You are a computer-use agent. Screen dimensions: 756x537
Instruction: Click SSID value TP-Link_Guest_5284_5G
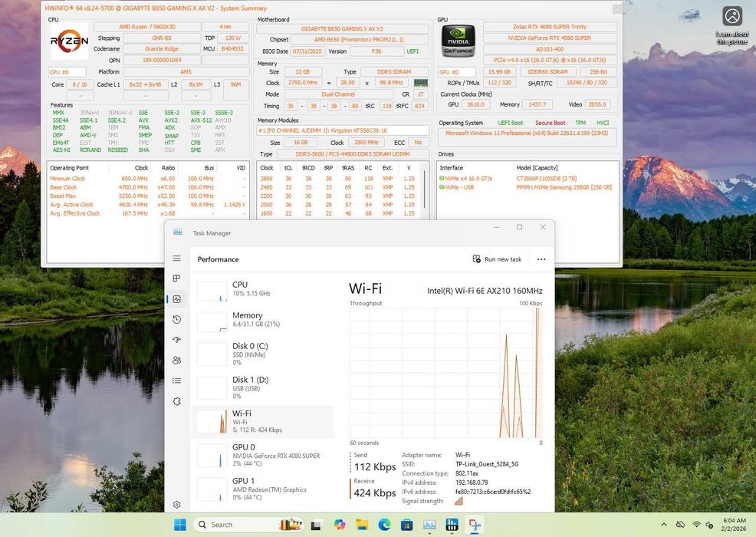click(x=487, y=464)
